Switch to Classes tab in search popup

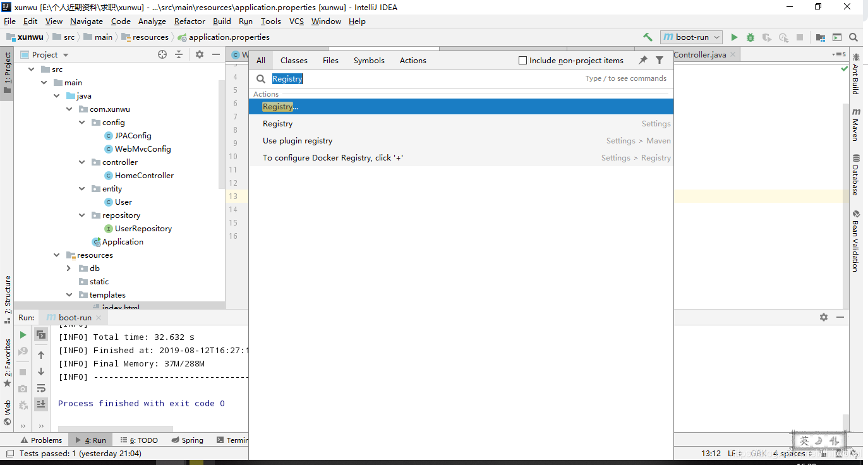coord(294,61)
